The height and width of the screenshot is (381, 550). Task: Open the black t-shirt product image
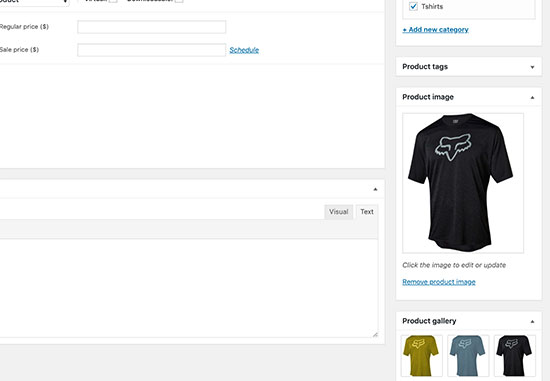(x=463, y=183)
